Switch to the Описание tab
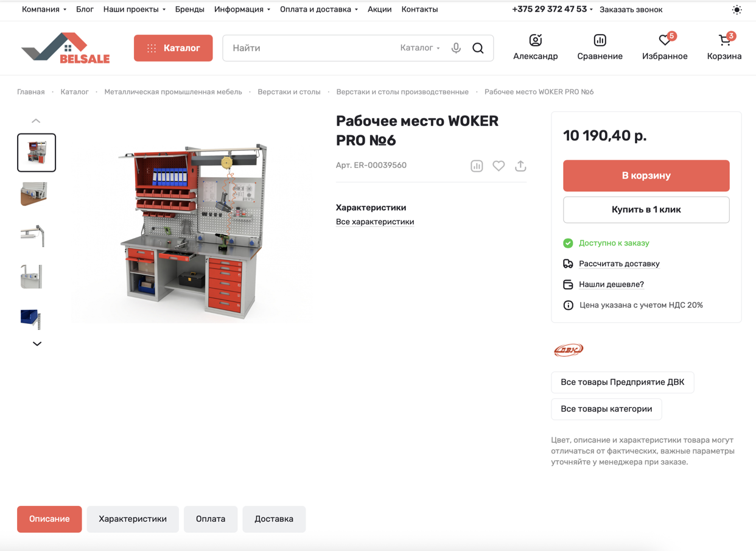The image size is (756, 551). coord(49,519)
